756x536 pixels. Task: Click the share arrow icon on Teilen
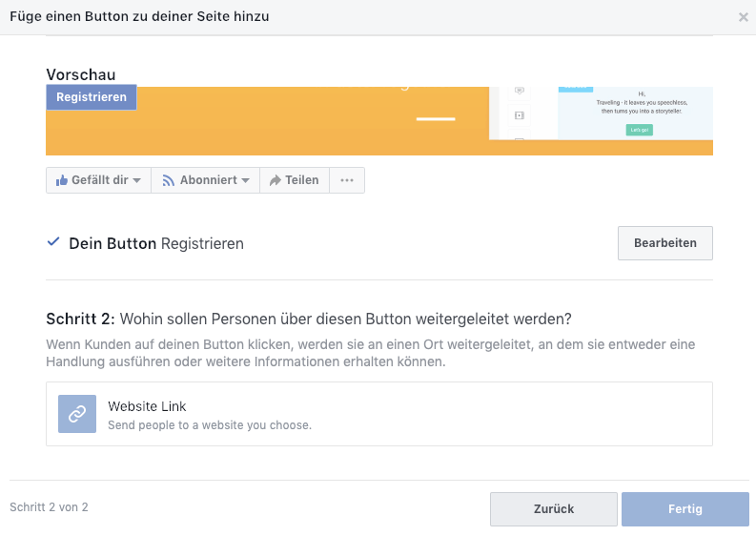click(275, 180)
